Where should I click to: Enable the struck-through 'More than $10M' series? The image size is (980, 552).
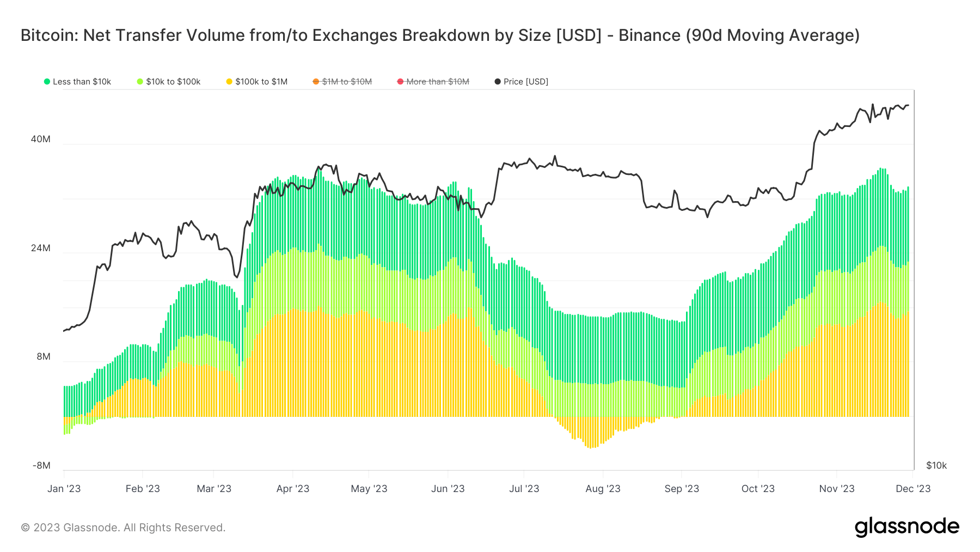point(433,82)
